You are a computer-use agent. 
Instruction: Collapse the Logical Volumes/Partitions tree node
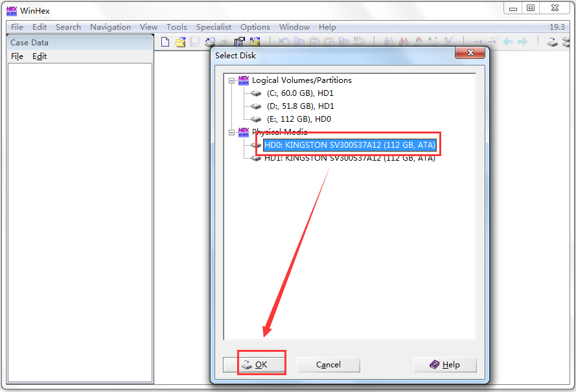[231, 80]
